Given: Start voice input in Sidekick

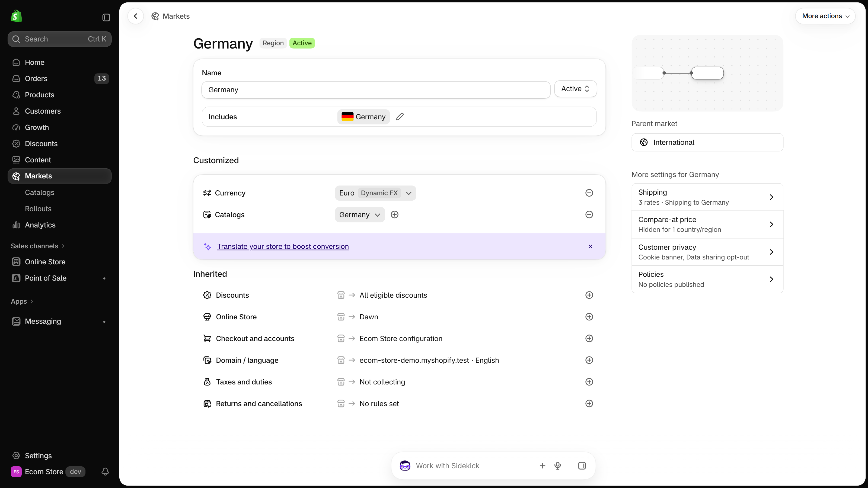Looking at the screenshot, I should pos(558,466).
